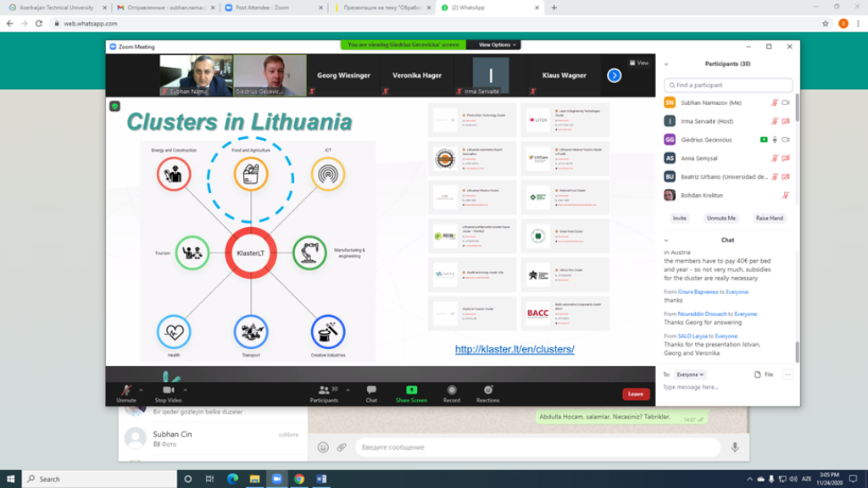Click Bohdan Krektun's muted microphone icon
The width and height of the screenshot is (868, 488).
tap(786, 196)
